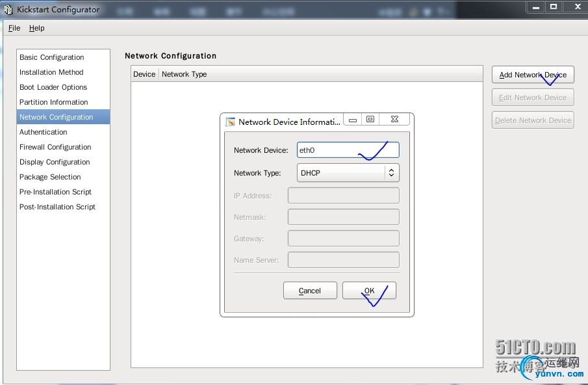588x385 pixels.
Task: Click the Gateway field
Action: tap(344, 238)
